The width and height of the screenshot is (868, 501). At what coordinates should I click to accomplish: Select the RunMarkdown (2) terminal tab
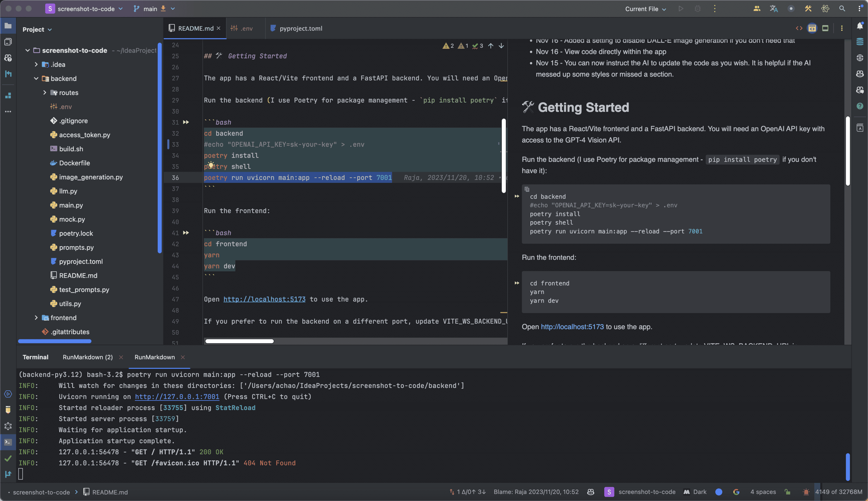tap(87, 357)
